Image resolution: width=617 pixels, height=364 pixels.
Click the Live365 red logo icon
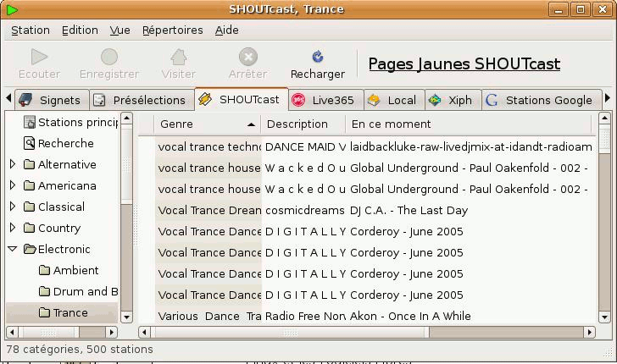click(x=298, y=100)
